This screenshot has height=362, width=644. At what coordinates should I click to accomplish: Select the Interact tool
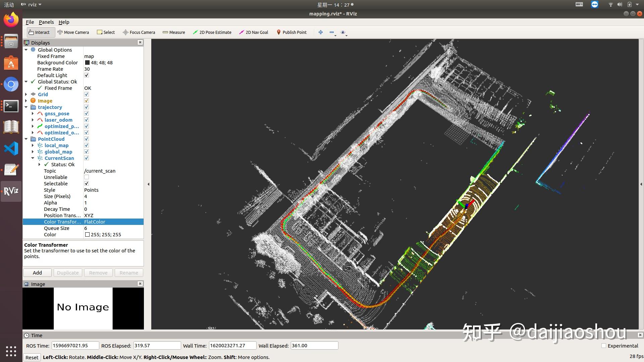pyautogui.click(x=40, y=32)
